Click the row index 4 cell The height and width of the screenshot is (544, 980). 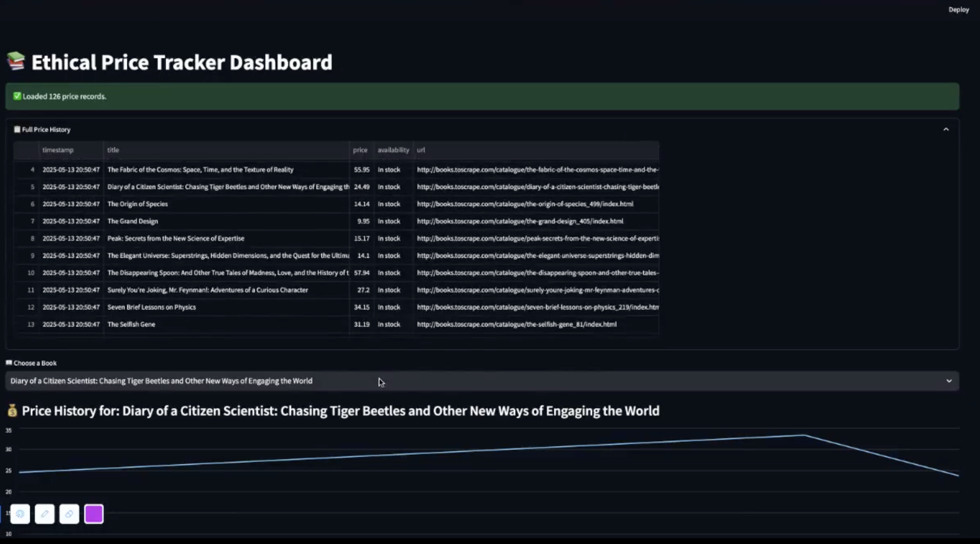[26, 170]
